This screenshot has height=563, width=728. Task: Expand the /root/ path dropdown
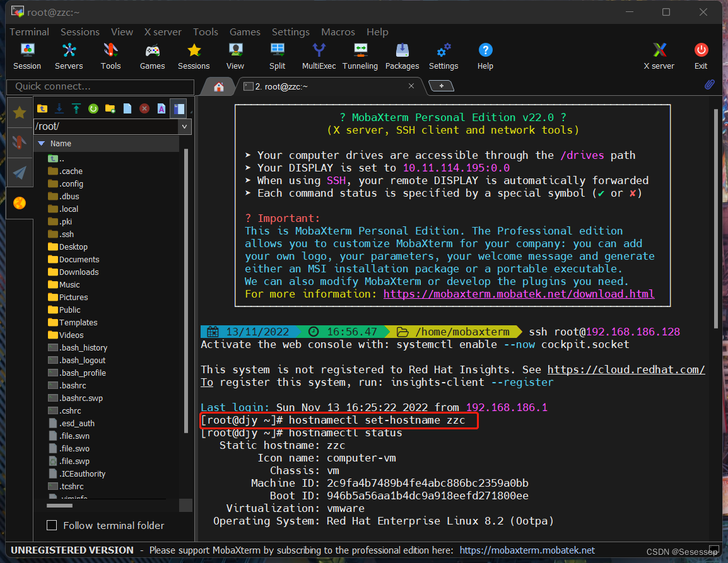click(184, 126)
